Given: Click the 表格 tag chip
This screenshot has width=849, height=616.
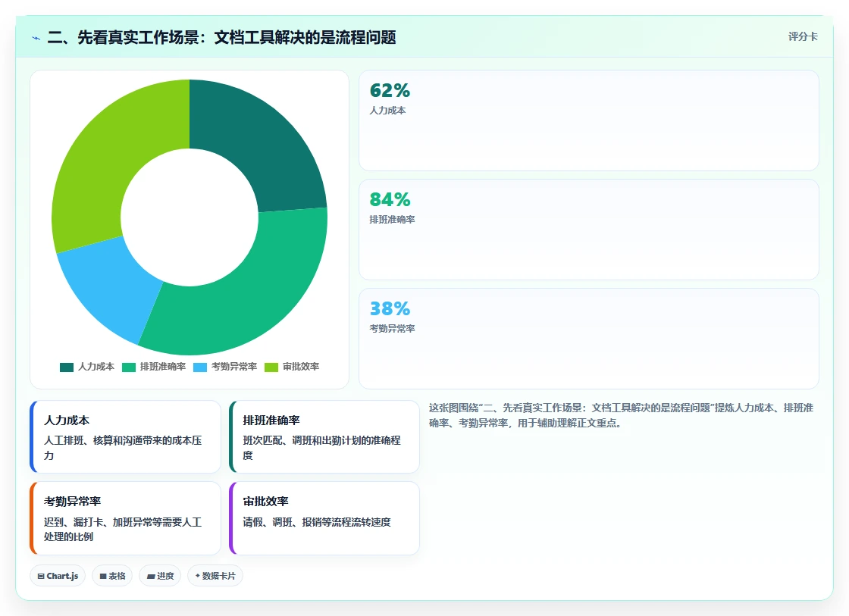Looking at the screenshot, I should (112, 576).
